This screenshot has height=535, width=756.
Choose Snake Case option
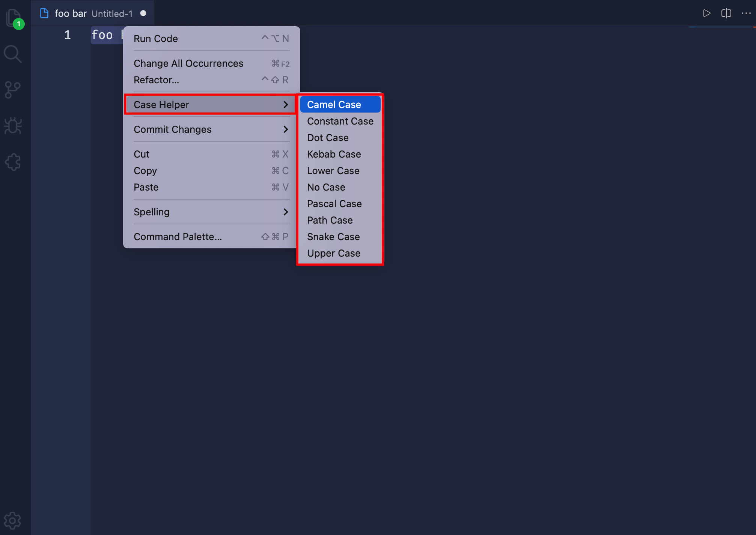click(x=333, y=237)
